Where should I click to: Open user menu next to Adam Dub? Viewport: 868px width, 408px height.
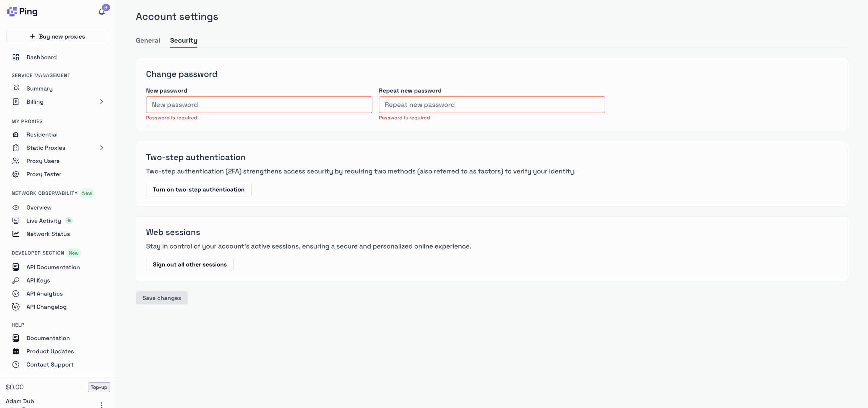[x=101, y=404]
